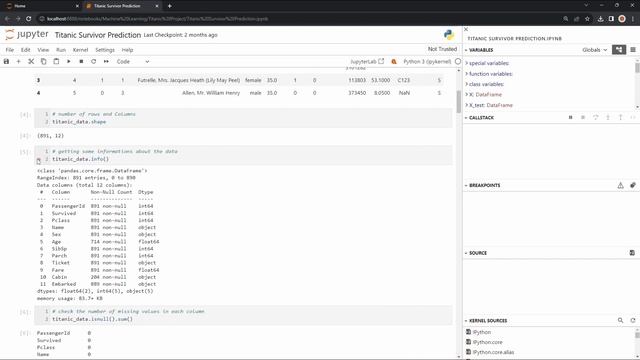Close the debugger side panel

click(x=466, y=29)
